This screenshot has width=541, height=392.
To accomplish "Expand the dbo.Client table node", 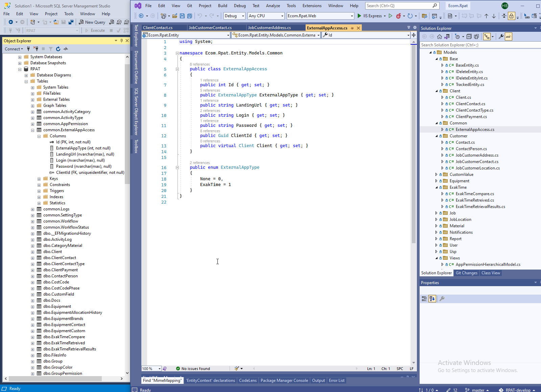I will (x=32, y=252).
